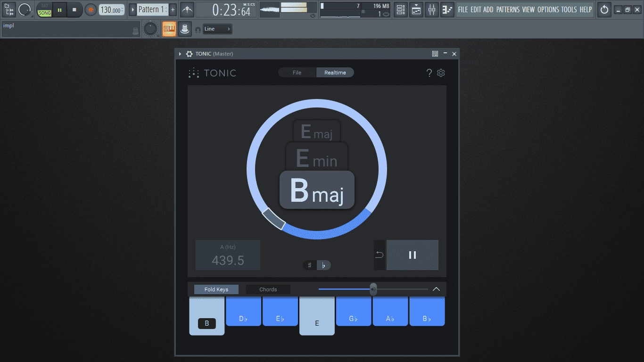Open the EDIT menu
This screenshot has width=644, height=362.
(476, 9)
